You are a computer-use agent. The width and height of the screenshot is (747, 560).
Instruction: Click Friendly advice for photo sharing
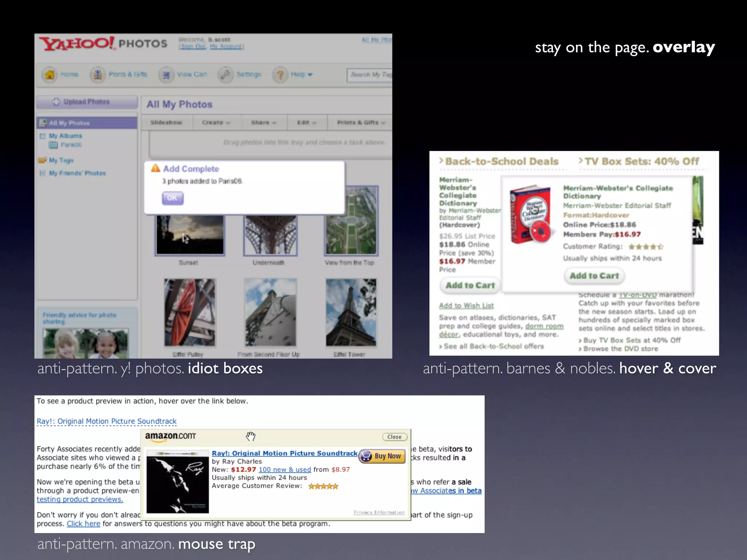(79, 318)
